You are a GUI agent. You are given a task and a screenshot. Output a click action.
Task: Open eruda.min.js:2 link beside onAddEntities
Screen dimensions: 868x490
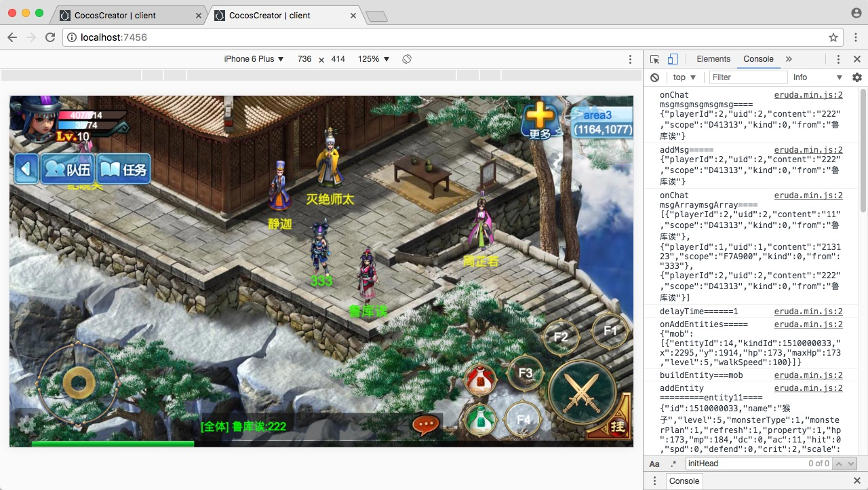click(x=808, y=324)
